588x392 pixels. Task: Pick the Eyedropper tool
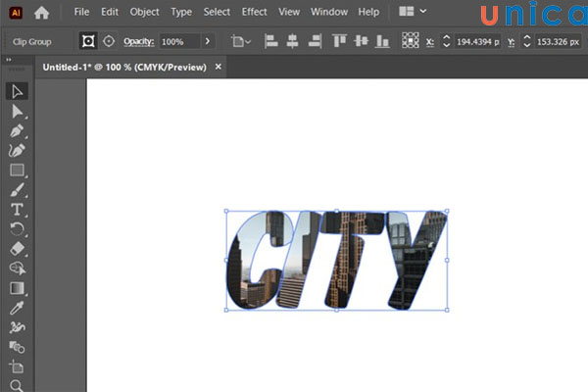[17, 308]
